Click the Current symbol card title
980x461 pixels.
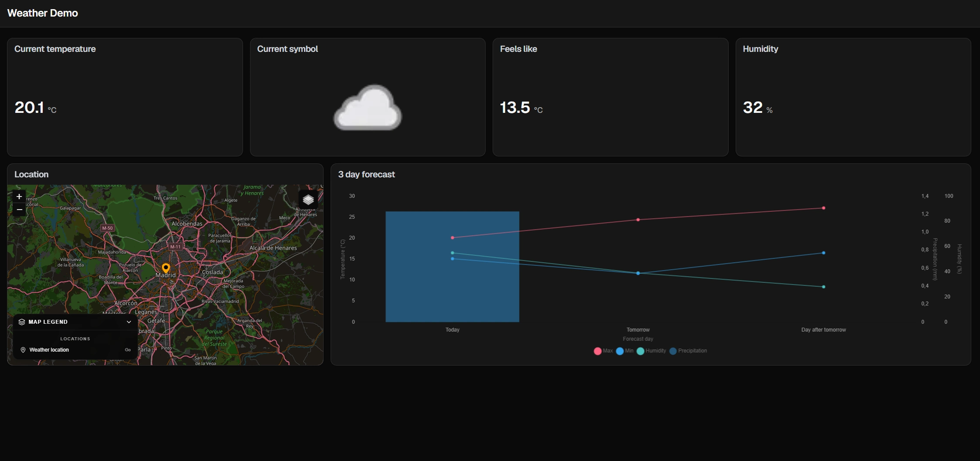pos(287,49)
